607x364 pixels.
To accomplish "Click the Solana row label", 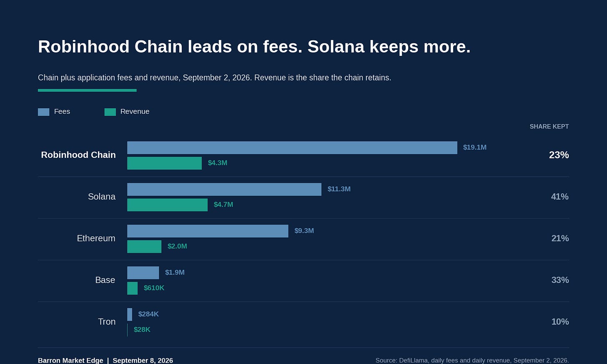I will pos(102,197).
